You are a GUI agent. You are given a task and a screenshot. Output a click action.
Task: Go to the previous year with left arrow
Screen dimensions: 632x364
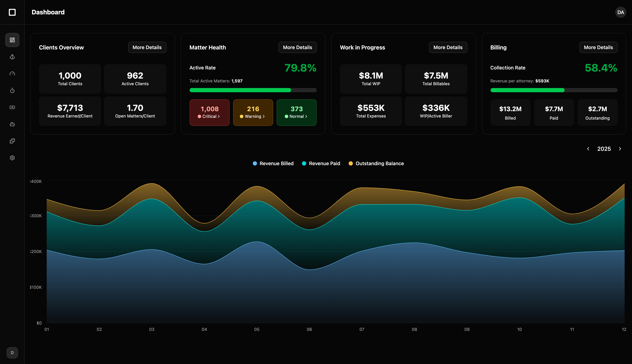pyautogui.click(x=588, y=149)
